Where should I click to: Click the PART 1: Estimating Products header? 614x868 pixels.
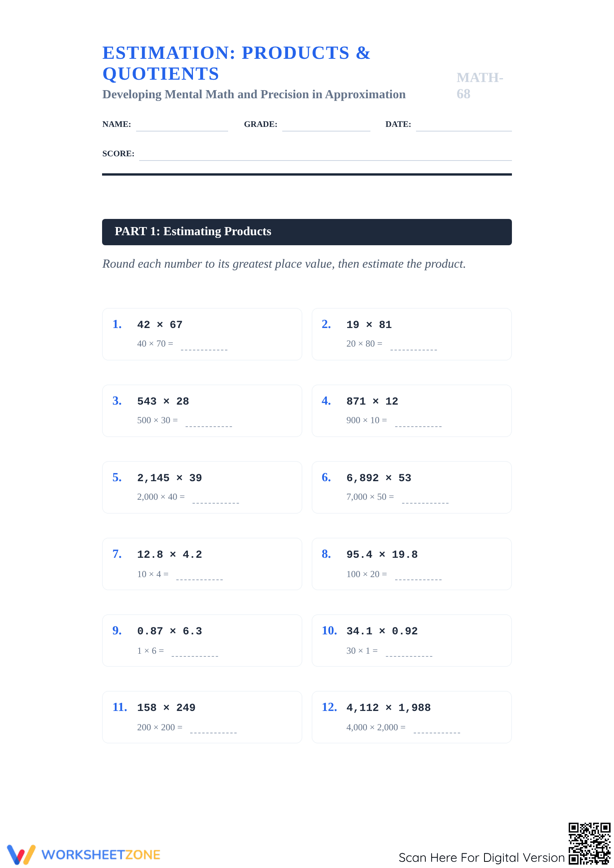pos(307,232)
